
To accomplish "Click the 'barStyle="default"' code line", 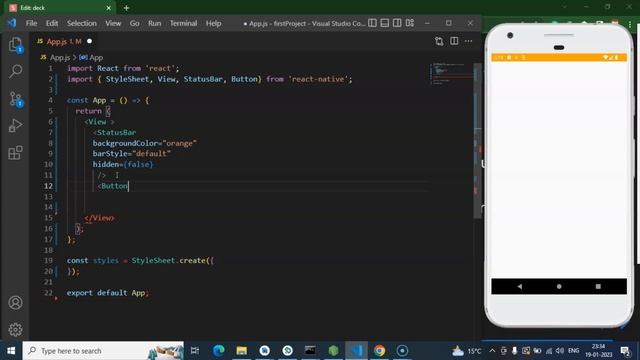I will click(x=131, y=154).
